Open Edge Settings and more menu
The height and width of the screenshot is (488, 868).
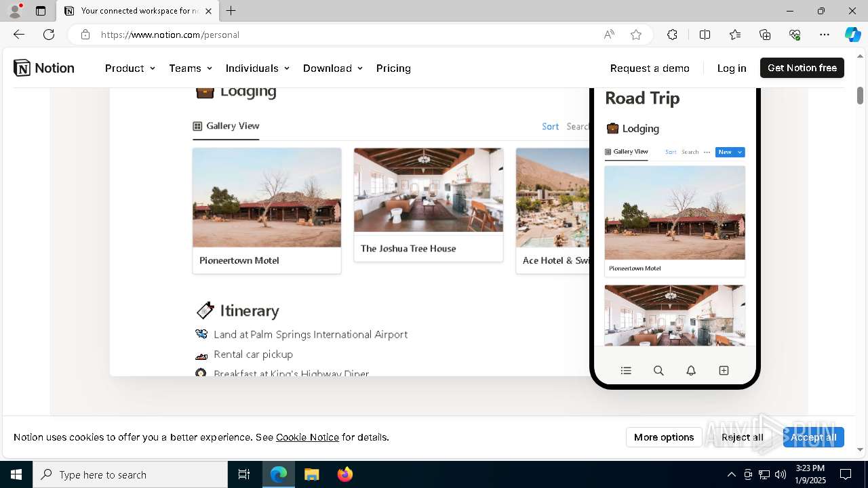(825, 35)
